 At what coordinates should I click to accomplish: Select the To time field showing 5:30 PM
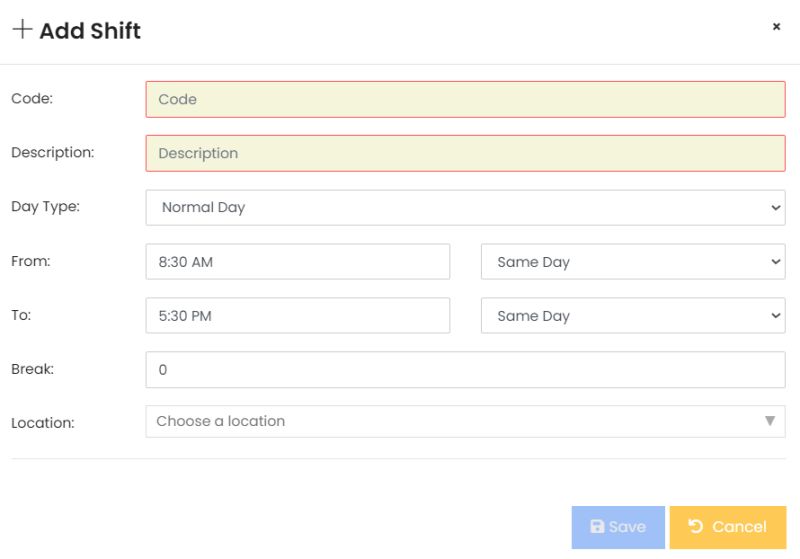pos(297,316)
